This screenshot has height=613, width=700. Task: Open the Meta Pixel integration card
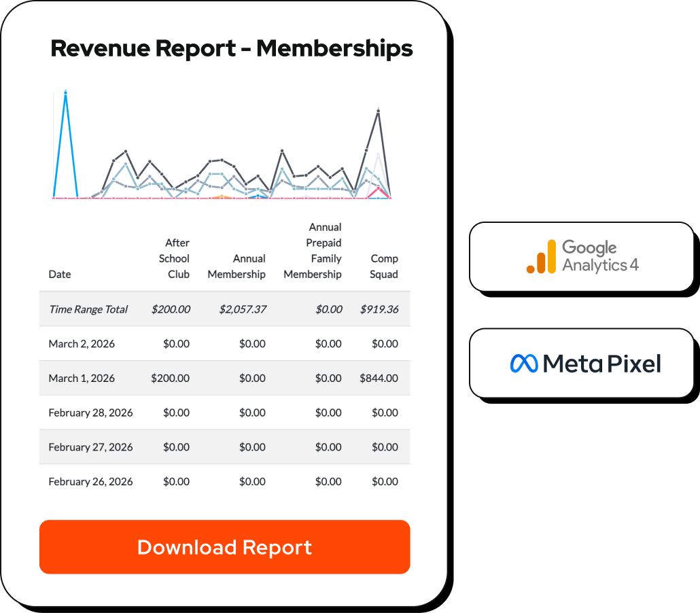pyautogui.click(x=581, y=363)
